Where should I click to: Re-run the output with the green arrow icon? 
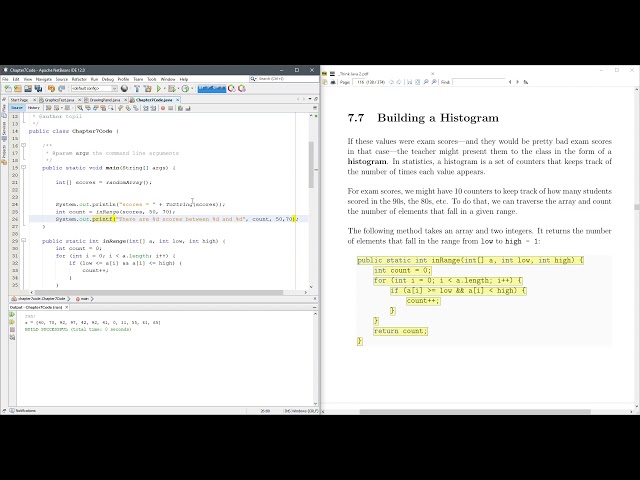coord(12,315)
